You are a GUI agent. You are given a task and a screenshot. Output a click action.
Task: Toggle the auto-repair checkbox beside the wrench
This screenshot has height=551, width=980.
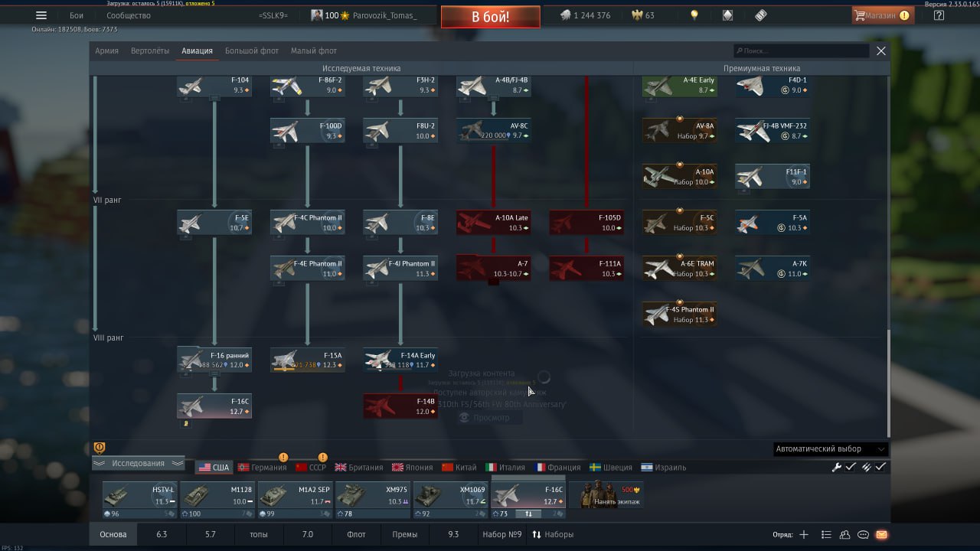[851, 467]
